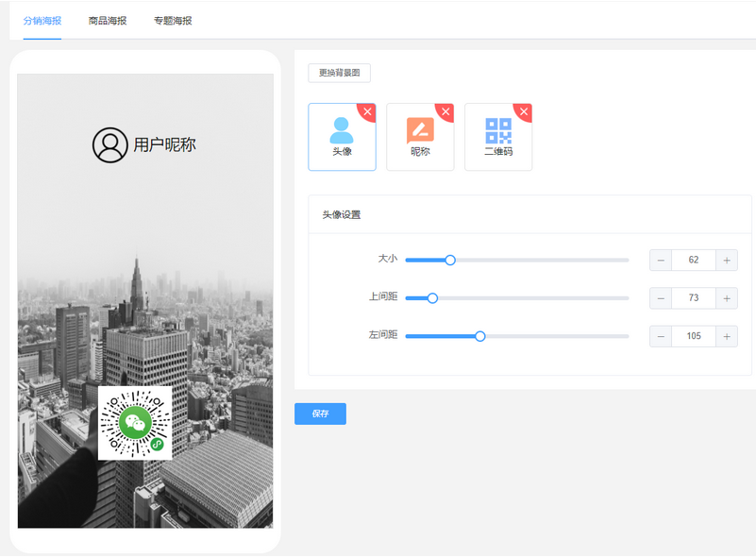The width and height of the screenshot is (756, 557).
Task: Remove the 二维码 element with red X
Action: (525, 112)
